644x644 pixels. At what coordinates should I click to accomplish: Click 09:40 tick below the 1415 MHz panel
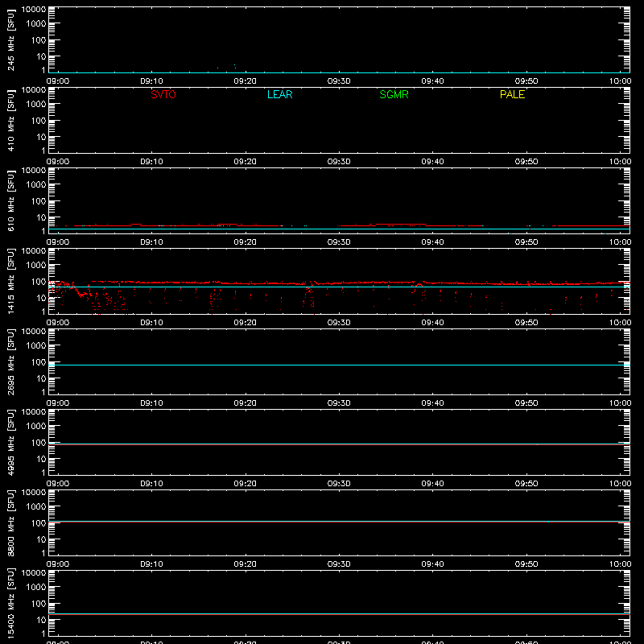coord(432,323)
